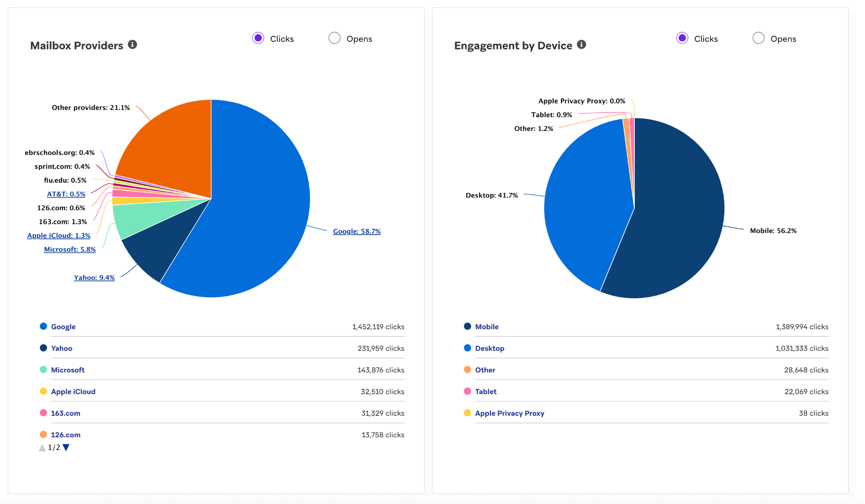Click Google legend color dot
The width and height of the screenshot is (865, 504).
point(44,326)
